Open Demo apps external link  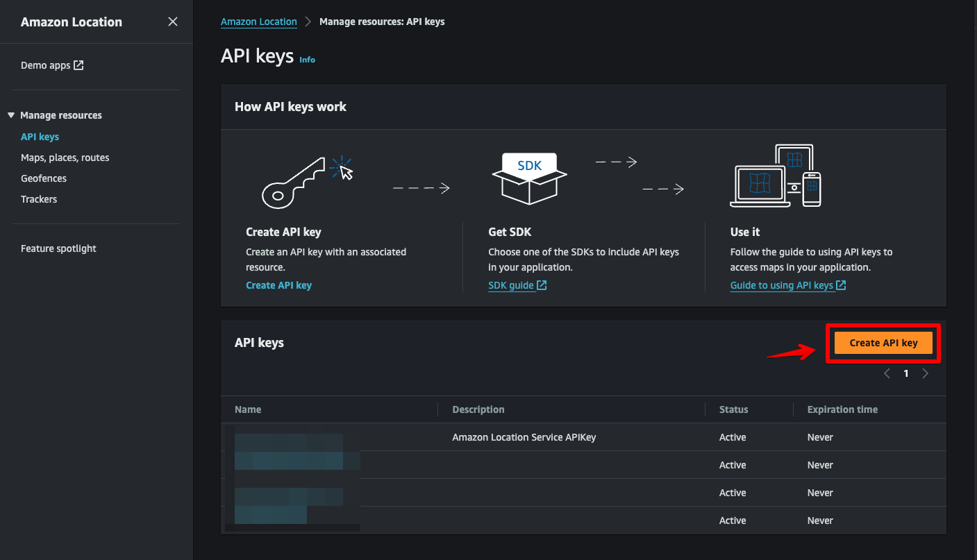pyautogui.click(x=52, y=65)
